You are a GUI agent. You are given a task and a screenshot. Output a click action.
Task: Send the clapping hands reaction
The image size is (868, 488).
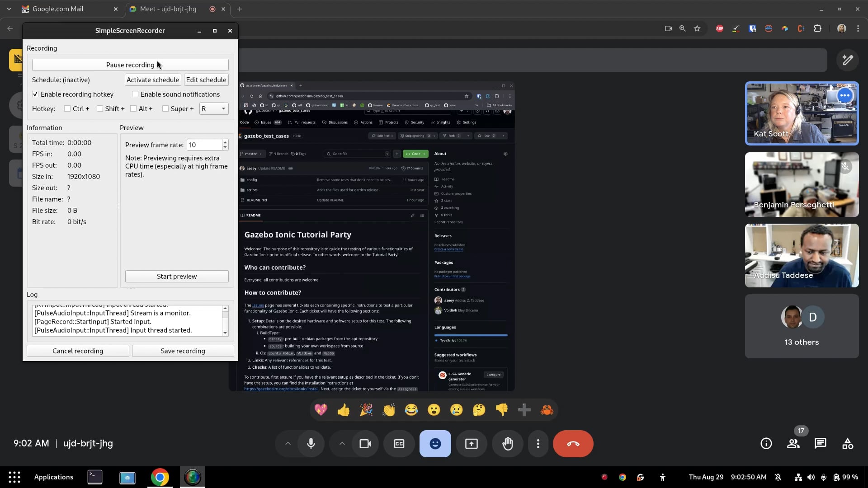click(389, 410)
